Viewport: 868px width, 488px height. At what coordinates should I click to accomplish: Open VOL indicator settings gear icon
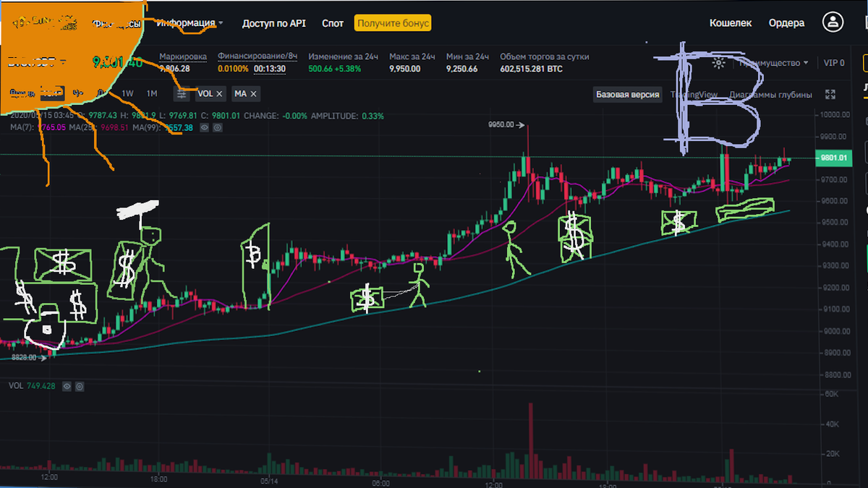pyautogui.click(x=81, y=387)
